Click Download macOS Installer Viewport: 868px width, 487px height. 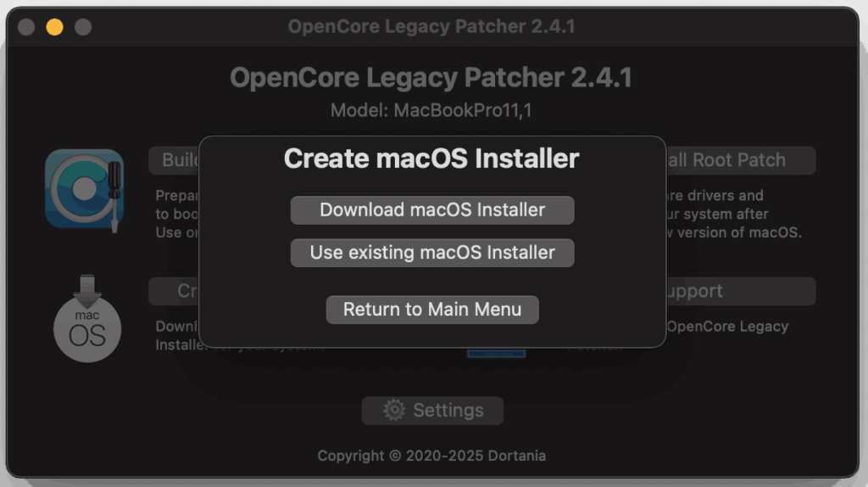pos(432,210)
